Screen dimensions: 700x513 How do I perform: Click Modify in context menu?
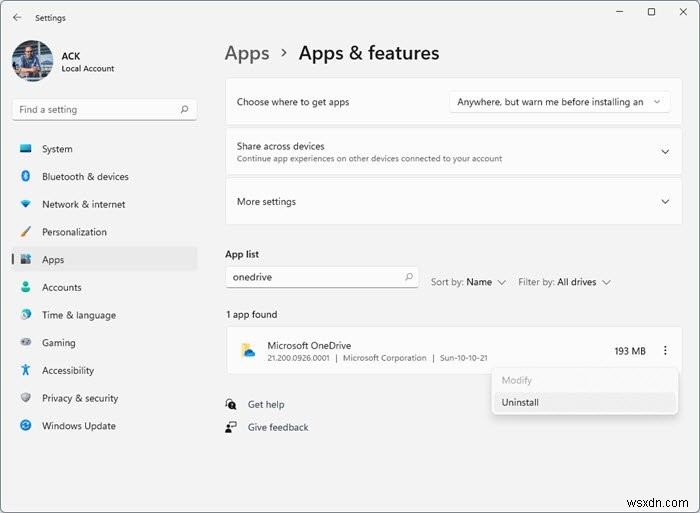517,380
